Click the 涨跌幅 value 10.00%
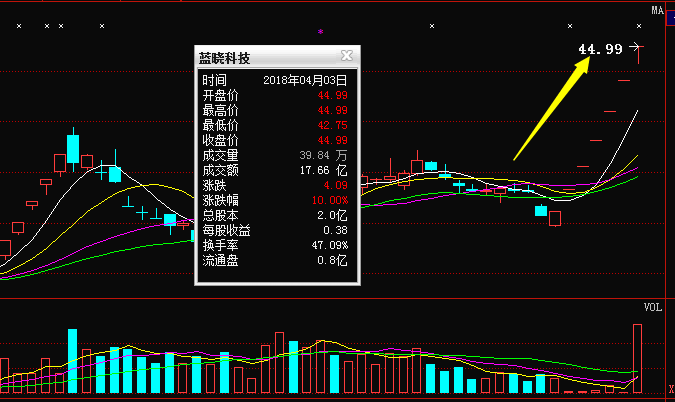 329,200
